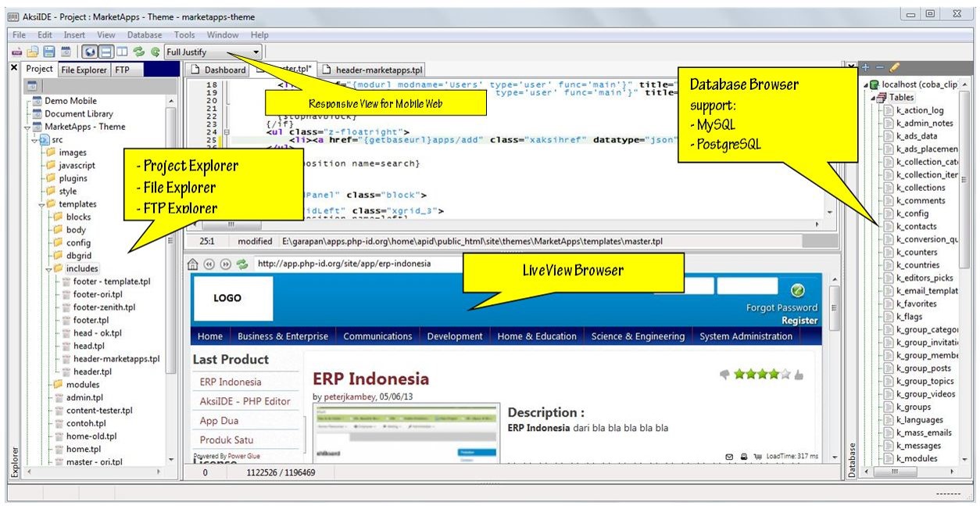
Task: Collapse the Tables tree node
Action: (873, 98)
